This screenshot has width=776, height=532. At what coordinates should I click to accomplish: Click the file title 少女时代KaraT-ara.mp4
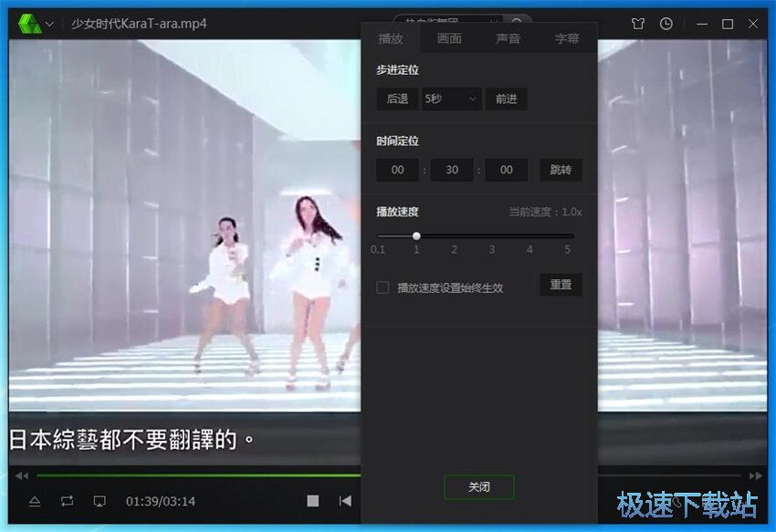coord(139,23)
